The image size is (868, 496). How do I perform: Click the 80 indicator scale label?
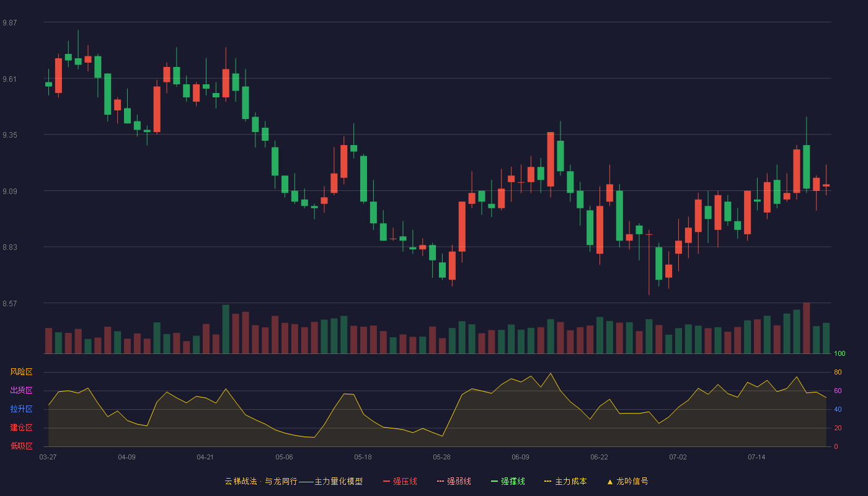pos(838,372)
